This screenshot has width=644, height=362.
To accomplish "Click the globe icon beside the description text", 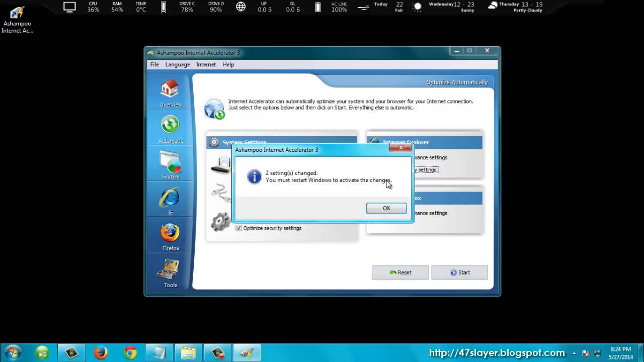I will pos(214,109).
